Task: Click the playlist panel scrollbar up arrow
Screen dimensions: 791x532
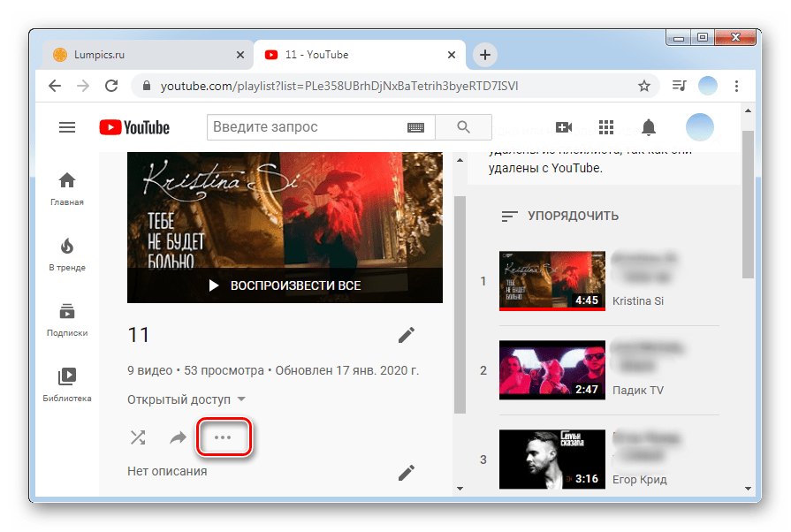Action: 460,160
